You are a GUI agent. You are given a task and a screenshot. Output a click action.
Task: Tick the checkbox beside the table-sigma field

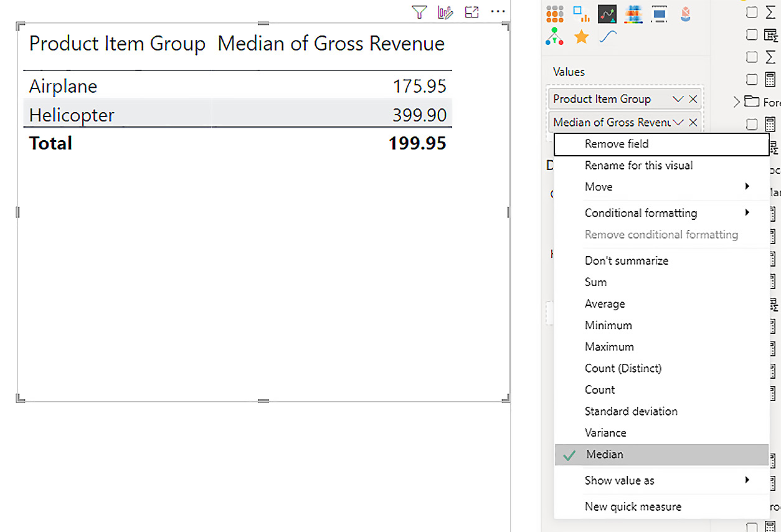click(752, 34)
